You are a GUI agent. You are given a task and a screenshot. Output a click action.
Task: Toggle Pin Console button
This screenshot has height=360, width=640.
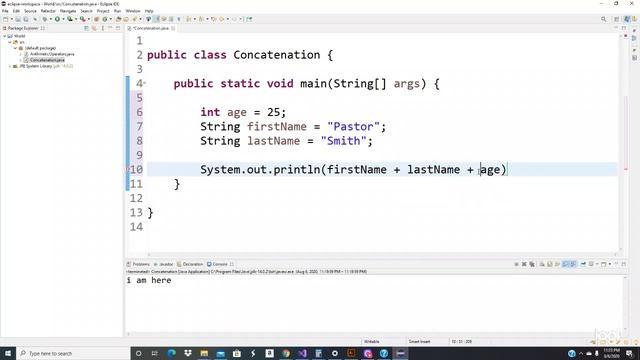click(x=583, y=264)
